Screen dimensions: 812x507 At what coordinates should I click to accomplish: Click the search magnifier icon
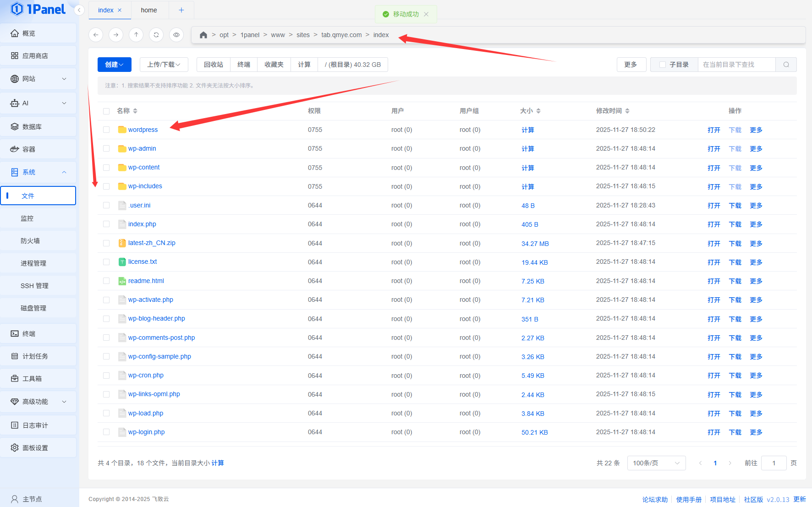[786, 65]
